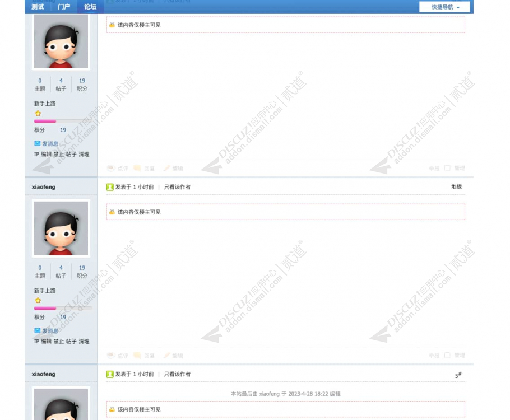
Task: Click the lock icon in the 5# post
Action: coord(112,409)
